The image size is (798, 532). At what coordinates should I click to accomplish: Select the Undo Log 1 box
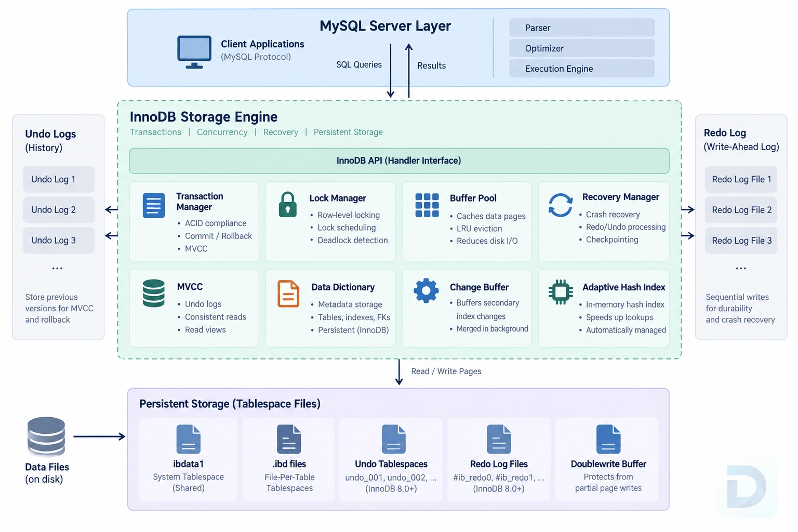pyautogui.click(x=59, y=179)
